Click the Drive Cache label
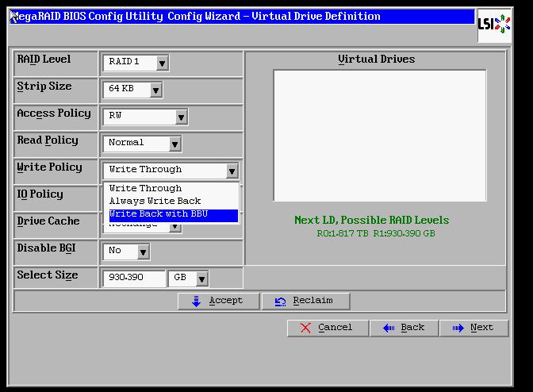This screenshot has height=392, width=533. 48,221
